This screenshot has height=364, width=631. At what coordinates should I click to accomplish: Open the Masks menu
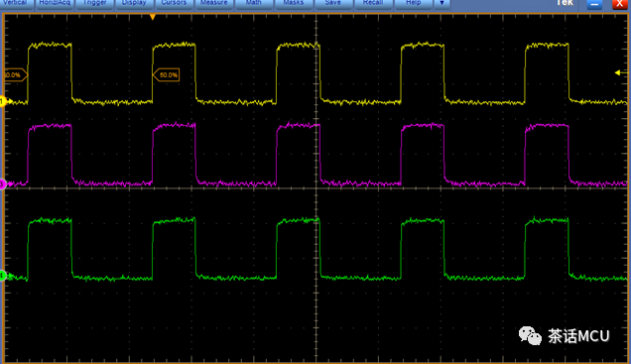(294, 3)
